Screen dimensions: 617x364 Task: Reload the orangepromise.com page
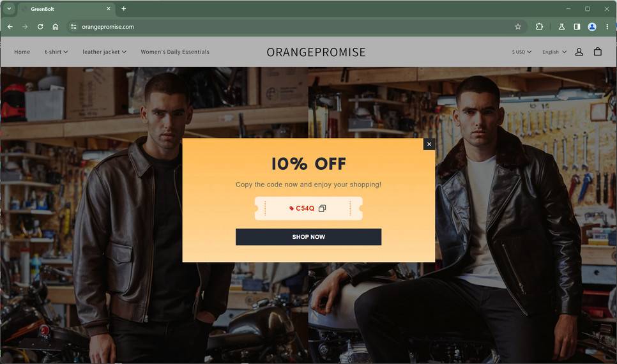click(x=40, y=27)
